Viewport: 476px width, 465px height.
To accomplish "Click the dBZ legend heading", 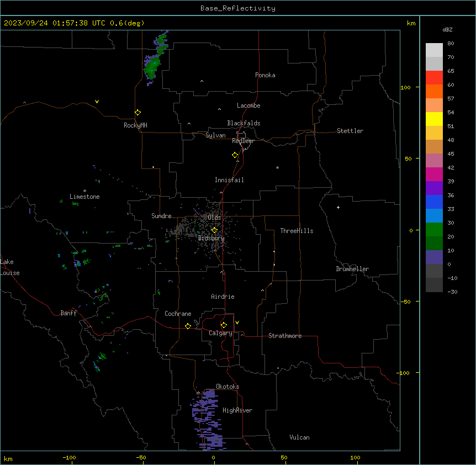I will pos(447,30).
